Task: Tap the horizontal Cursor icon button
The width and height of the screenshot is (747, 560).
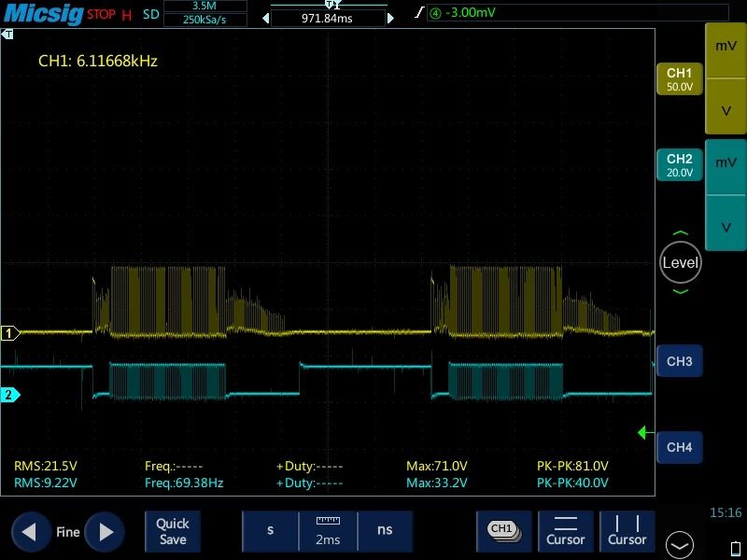Action: point(566,531)
